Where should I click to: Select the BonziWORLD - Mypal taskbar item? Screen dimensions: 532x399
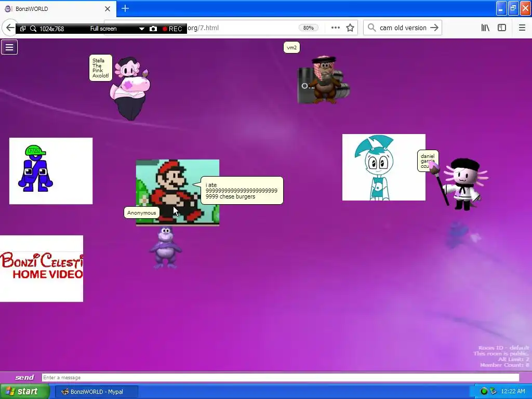click(x=96, y=392)
